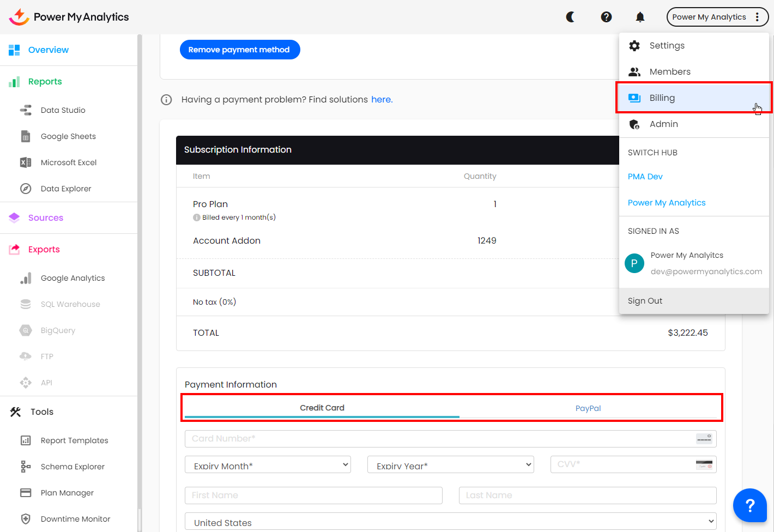The height and width of the screenshot is (532, 774).
Task: Expand the Expiry Year dropdown
Action: (451, 465)
